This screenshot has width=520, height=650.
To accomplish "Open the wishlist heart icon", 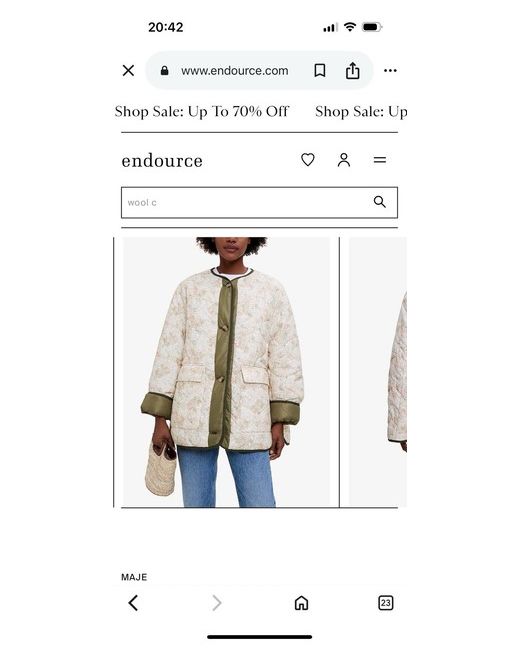I will (x=308, y=160).
